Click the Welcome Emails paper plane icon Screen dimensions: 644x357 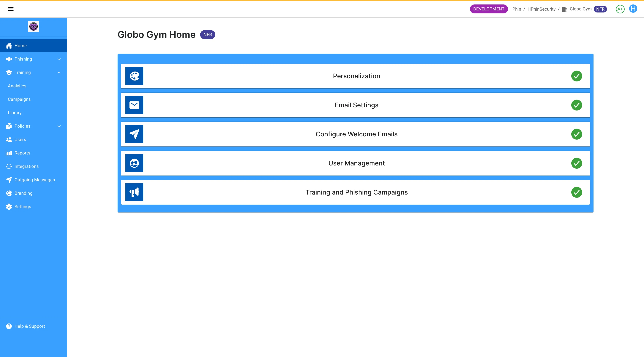point(134,134)
